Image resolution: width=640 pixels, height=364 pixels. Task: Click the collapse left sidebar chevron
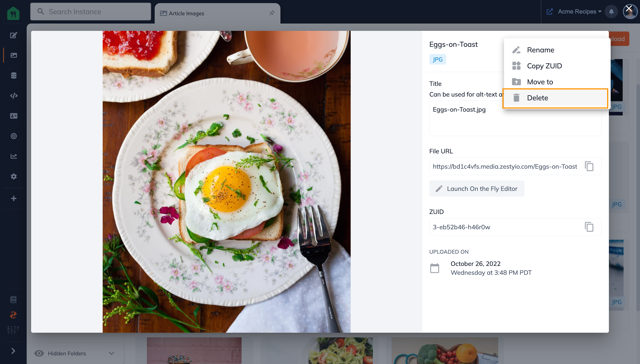13,351
